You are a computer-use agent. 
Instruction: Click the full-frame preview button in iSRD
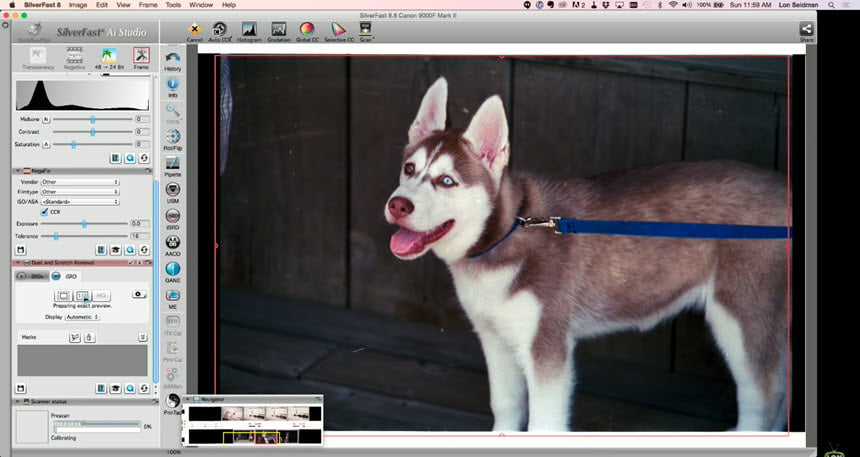[64, 296]
